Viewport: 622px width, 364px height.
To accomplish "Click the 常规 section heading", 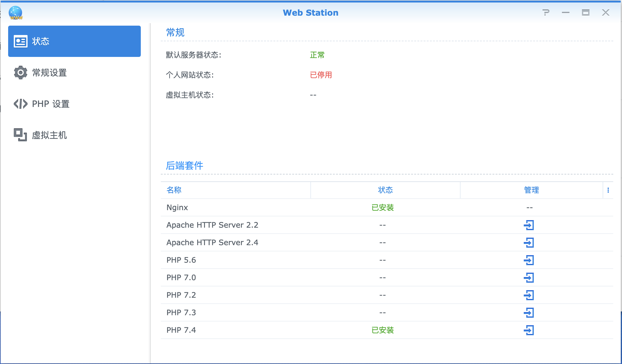I will [x=175, y=33].
